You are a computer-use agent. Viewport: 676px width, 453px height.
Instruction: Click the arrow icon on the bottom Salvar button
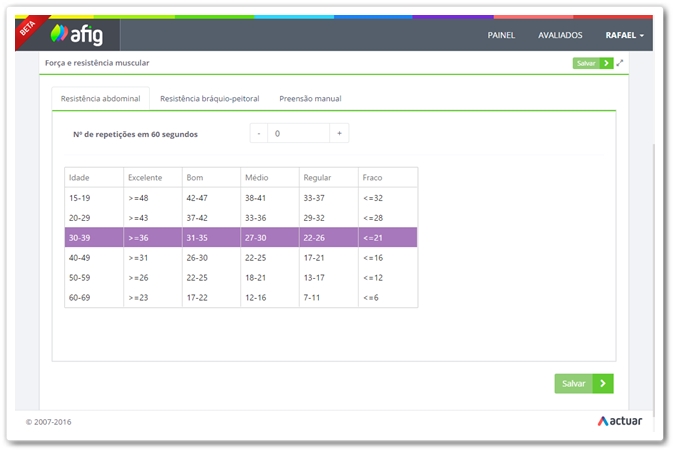click(602, 383)
